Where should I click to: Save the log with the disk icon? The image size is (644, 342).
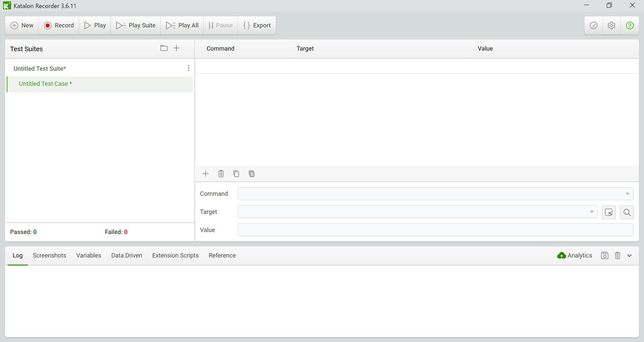point(604,255)
